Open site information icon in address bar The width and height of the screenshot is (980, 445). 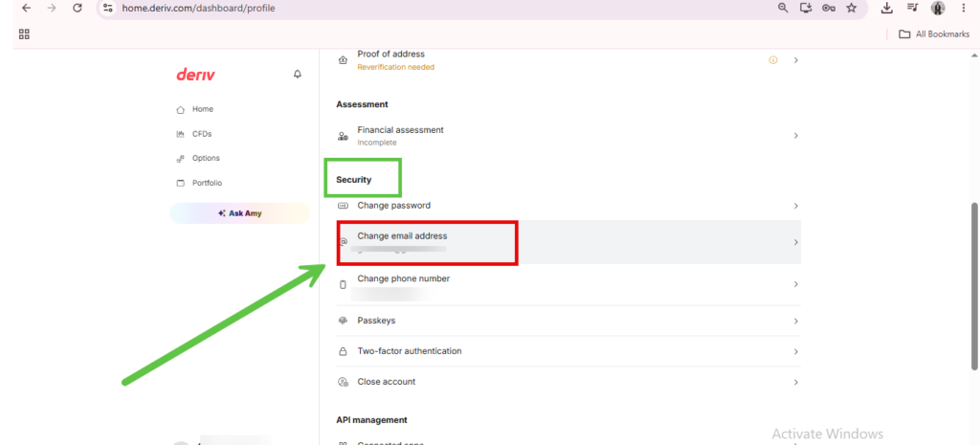(x=108, y=8)
